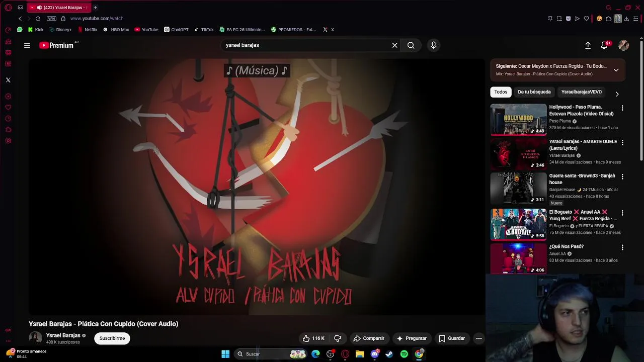Open the Opera main menu logo
This screenshot has width=644, height=362.
(8, 8)
